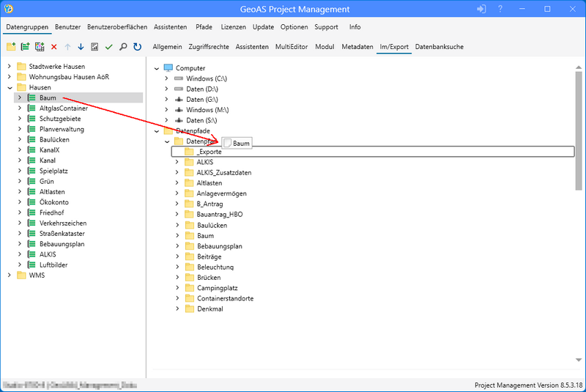The height and width of the screenshot is (392, 586).
Task: Select the Beleuchtung folder
Action: (215, 267)
